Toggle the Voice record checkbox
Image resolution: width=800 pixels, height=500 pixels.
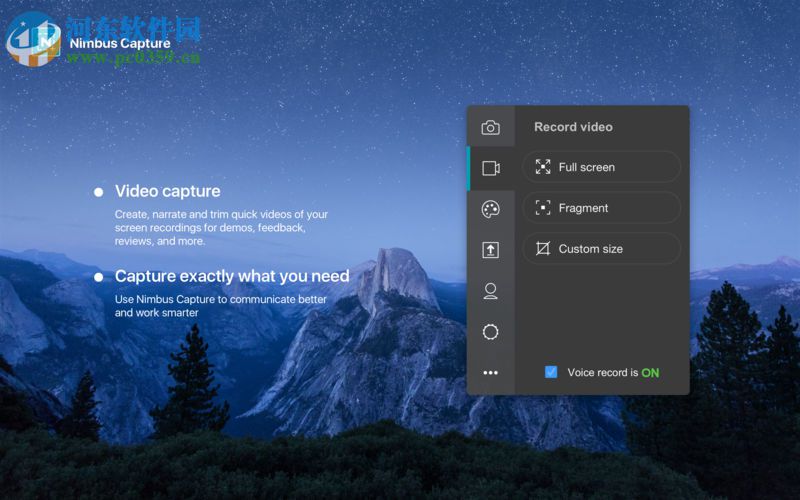coord(551,372)
